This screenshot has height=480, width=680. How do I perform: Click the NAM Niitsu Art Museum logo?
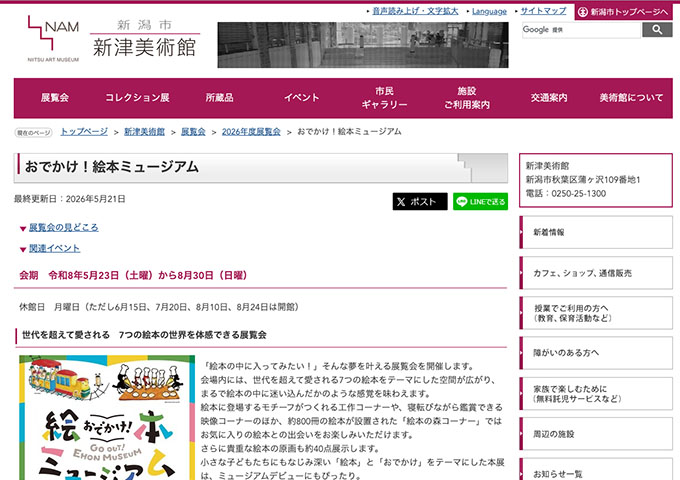(53, 39)
